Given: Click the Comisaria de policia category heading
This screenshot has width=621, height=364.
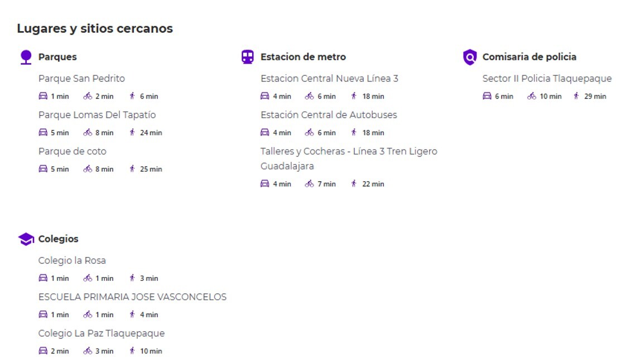Looking at the screenshot, I should point(529,57).
